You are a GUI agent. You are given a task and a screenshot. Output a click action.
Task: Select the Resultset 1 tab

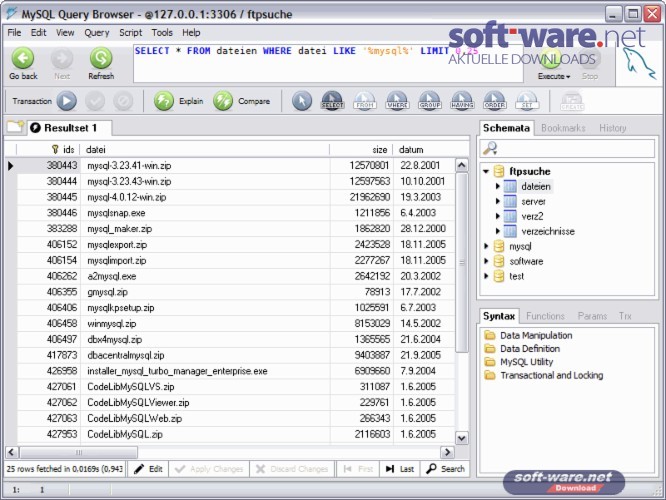coord(70,127)
